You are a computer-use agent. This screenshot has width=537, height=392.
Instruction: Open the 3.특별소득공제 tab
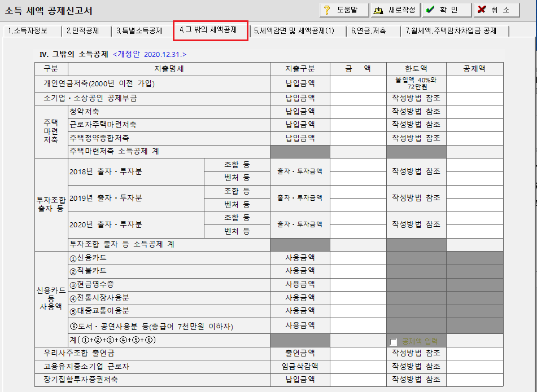[x=139, y=31]
